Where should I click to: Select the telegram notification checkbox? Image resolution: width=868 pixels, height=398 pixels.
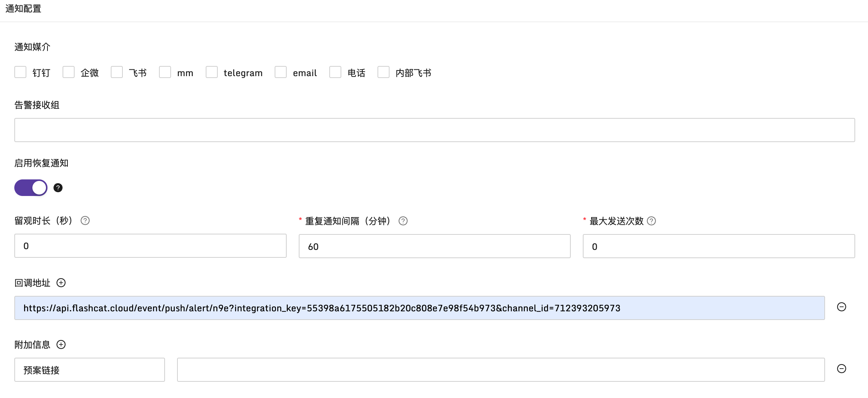[211, 72]
